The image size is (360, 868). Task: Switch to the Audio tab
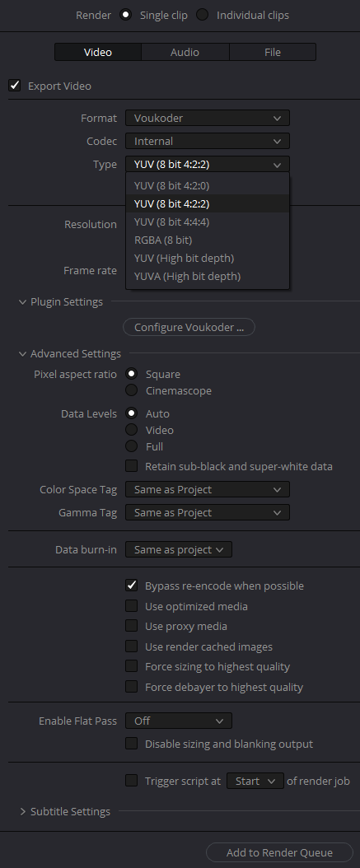(x=185, y=52)
